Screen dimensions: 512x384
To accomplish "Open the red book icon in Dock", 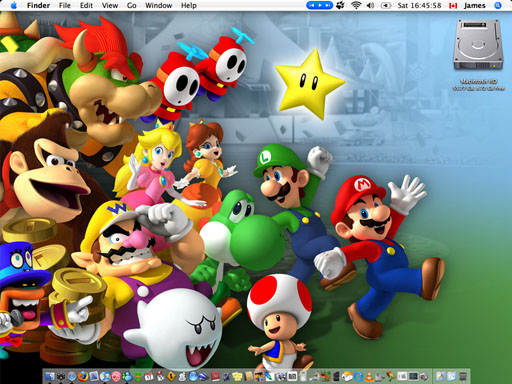I will [215, 376].
